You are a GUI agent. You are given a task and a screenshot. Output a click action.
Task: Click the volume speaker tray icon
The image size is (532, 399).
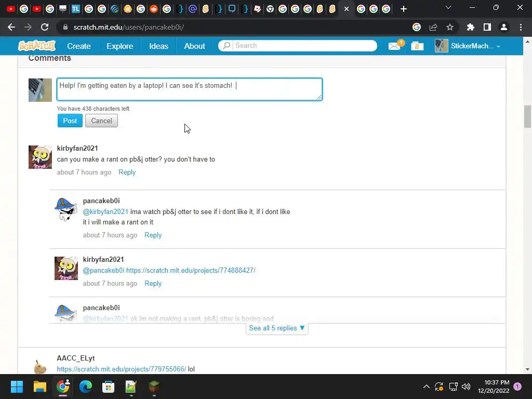coord(466,387)
